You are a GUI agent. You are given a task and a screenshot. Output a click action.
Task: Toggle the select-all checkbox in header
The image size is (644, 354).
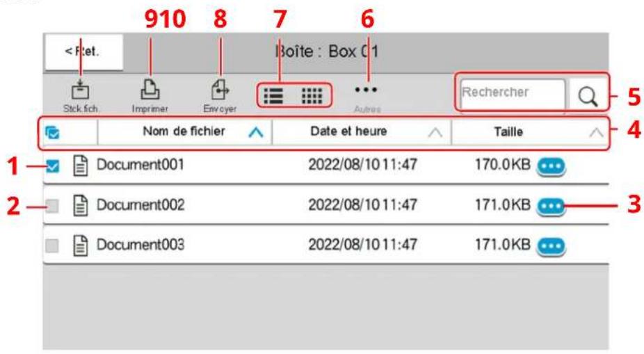coord(54,131)
